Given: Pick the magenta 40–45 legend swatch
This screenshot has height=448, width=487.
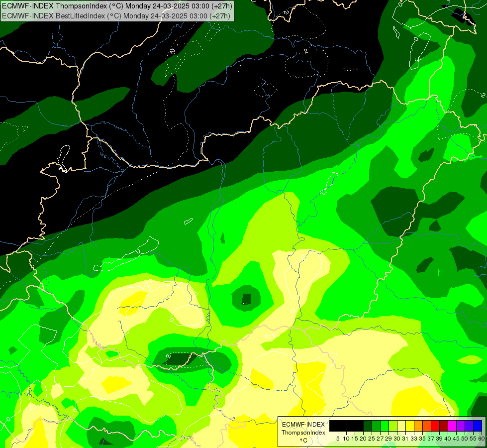Looking at the screenshot, I should [452, 426].
